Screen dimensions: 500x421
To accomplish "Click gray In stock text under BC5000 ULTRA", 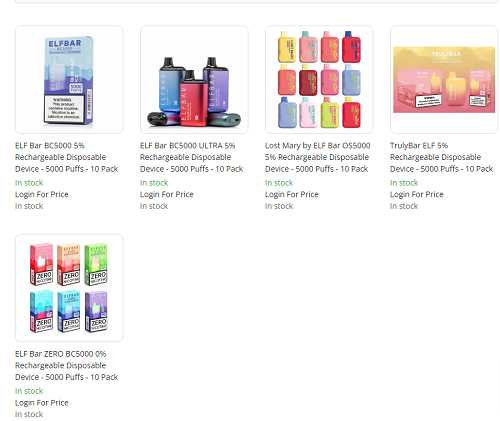I will tap(154, 206).
